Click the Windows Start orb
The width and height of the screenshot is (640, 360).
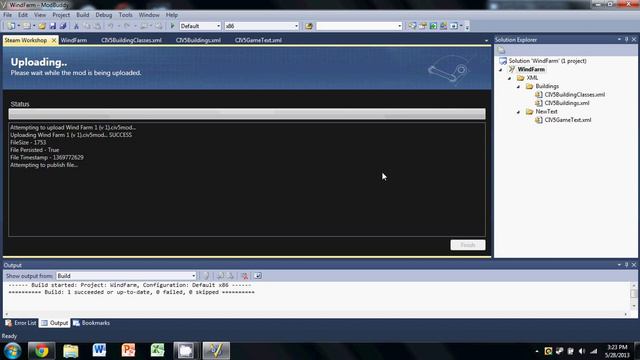tap(12, 351)
